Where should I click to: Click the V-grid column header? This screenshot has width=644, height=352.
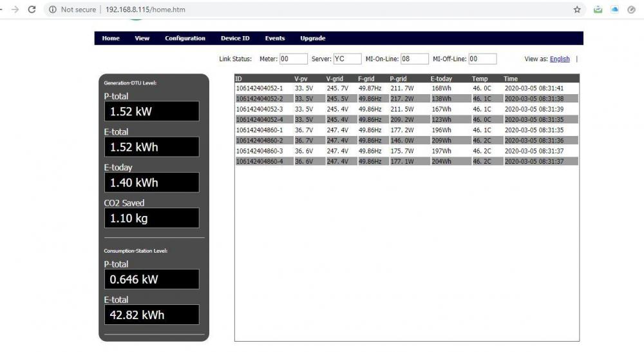[x=334, y=79]
